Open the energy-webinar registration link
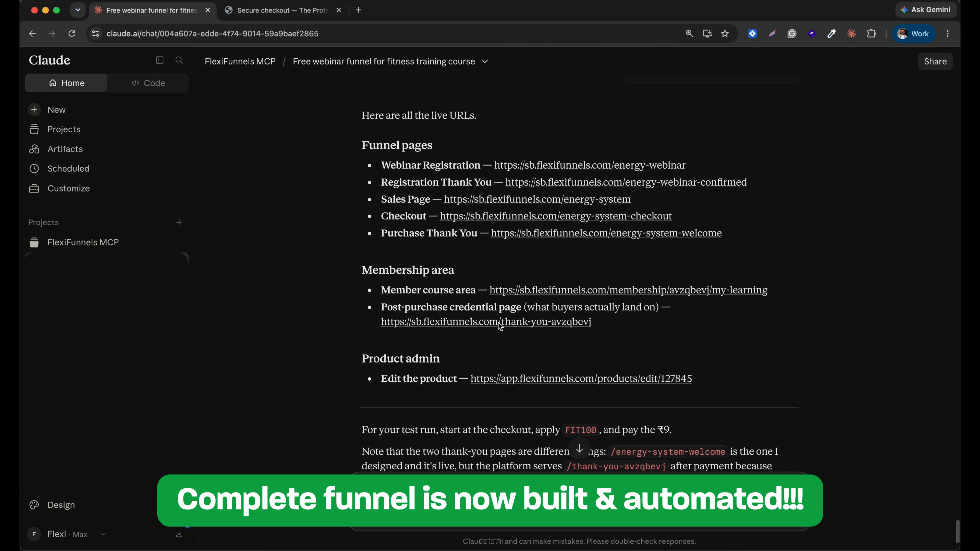Image resolution: width=980 pixels, height=551 pixels. 590,165
